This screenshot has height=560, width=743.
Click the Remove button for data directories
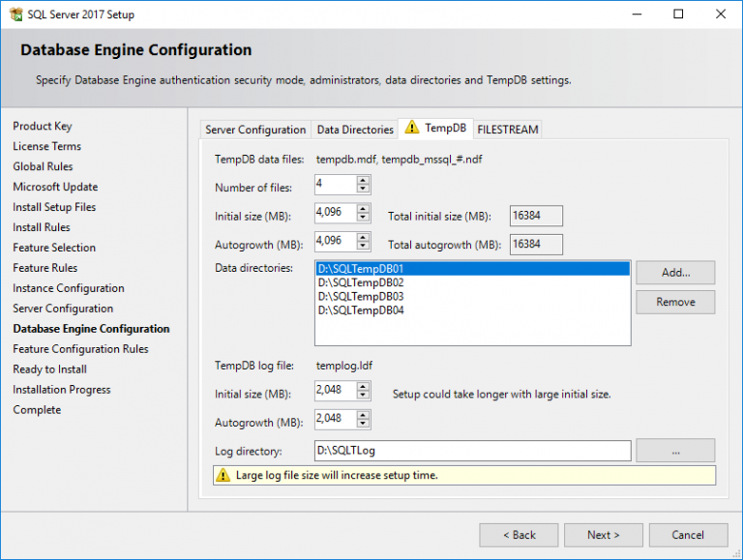675,302
